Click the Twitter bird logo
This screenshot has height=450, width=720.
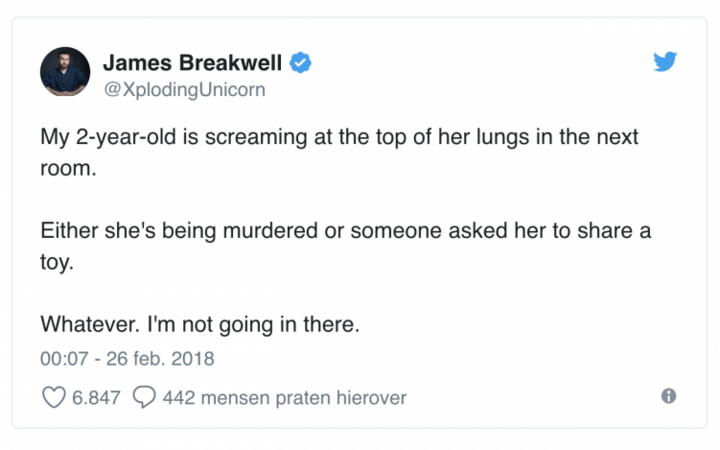tap(665, 62)
